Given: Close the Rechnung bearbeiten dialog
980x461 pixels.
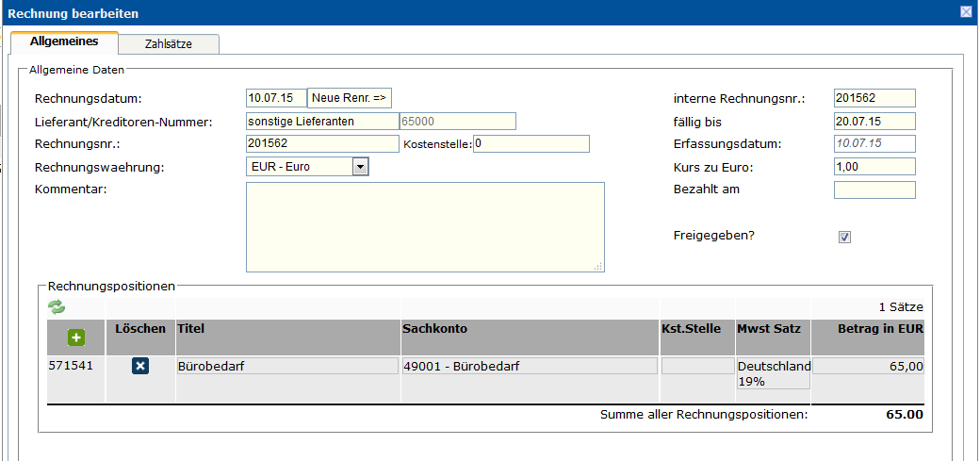Looking at the screenshot, I should [x=966, y=12].
